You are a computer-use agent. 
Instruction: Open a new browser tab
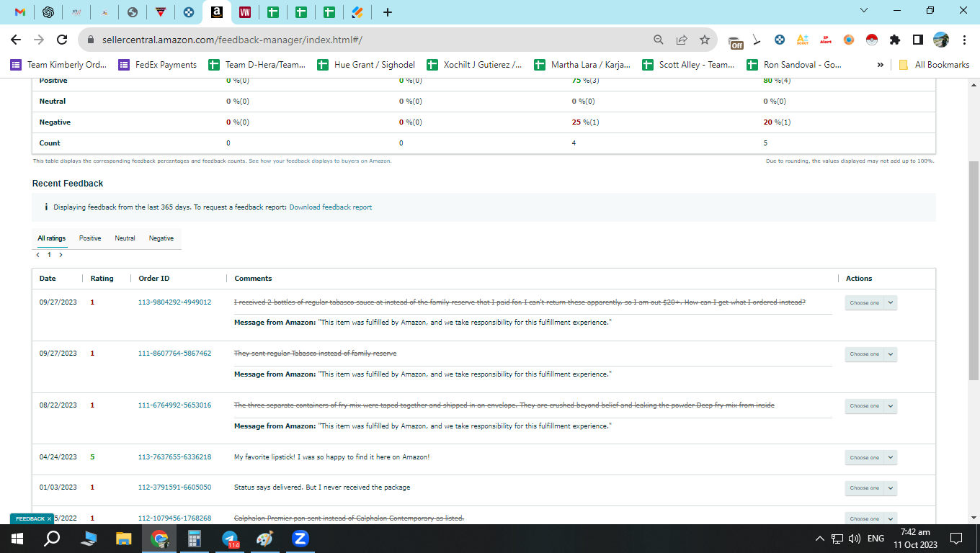388,12
